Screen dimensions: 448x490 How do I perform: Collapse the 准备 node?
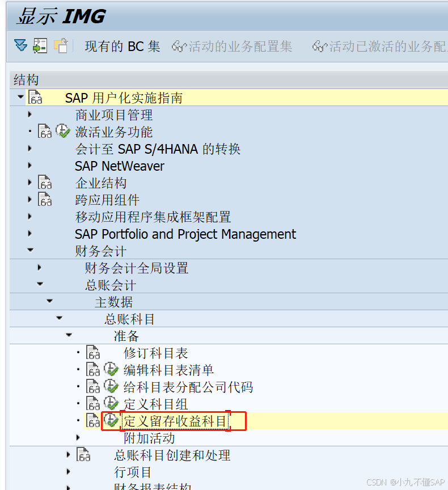tap(69, 335)
